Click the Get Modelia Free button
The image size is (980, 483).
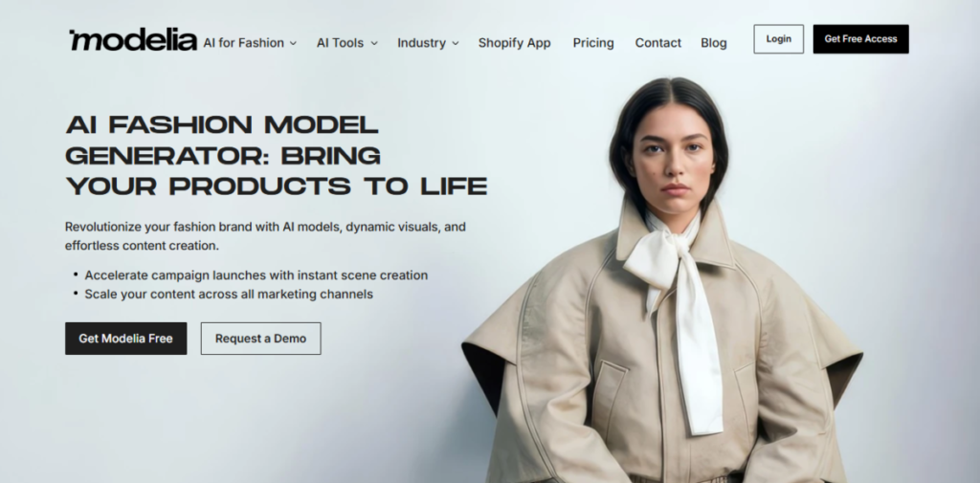point(125,339)
